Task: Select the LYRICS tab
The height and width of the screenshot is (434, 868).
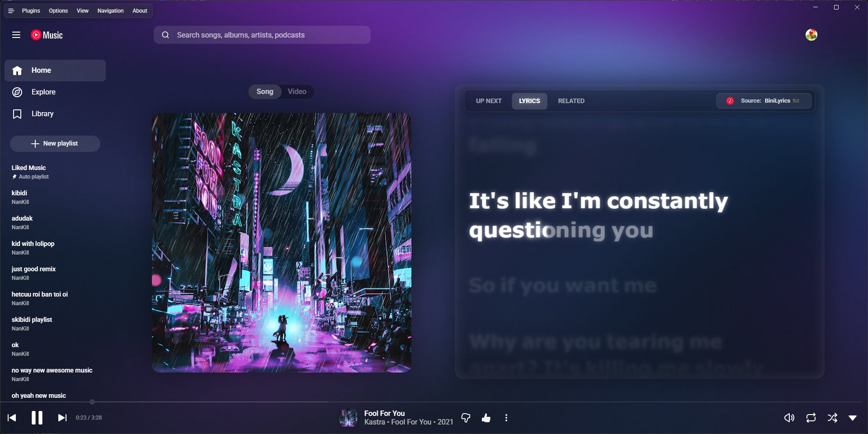Action: pyautogui.click(x=529, y=101)
